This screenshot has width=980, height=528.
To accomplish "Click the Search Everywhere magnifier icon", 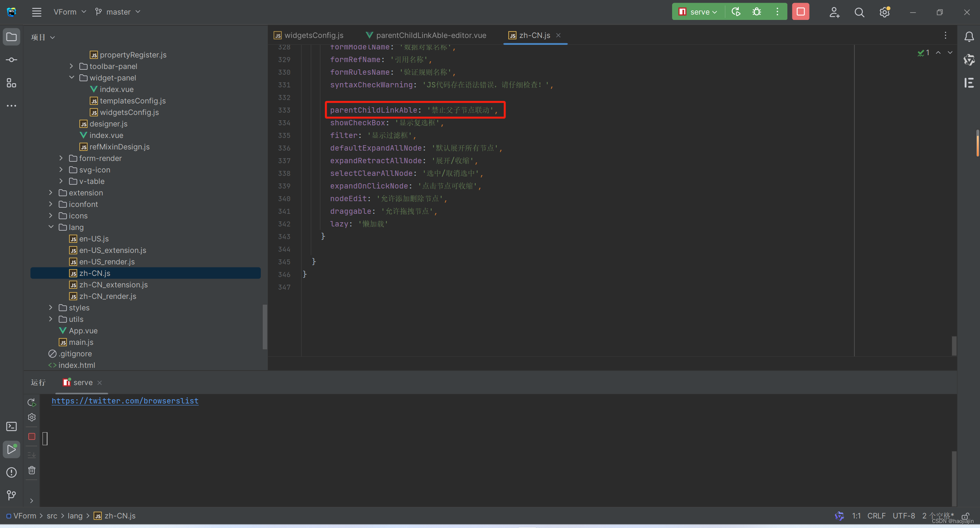I will (859, 12).
